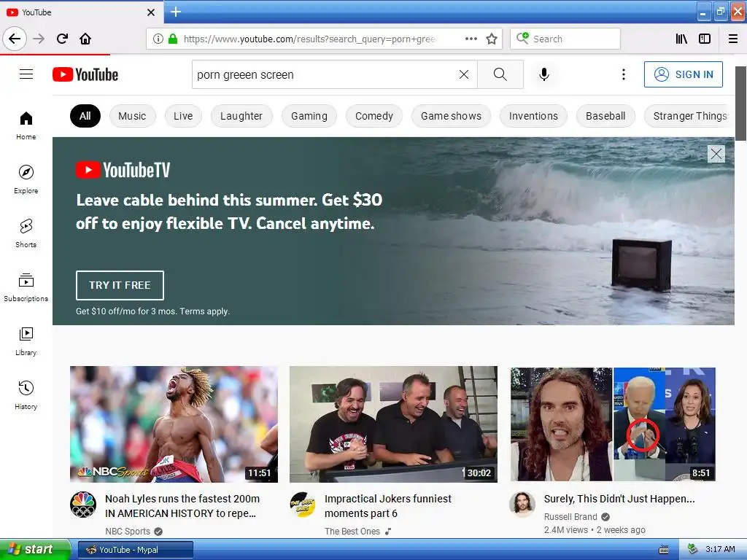Open Subscriptions in the YouTube sidebar
The width and height of the screenshot is (747, 560).
click(26, 287)
